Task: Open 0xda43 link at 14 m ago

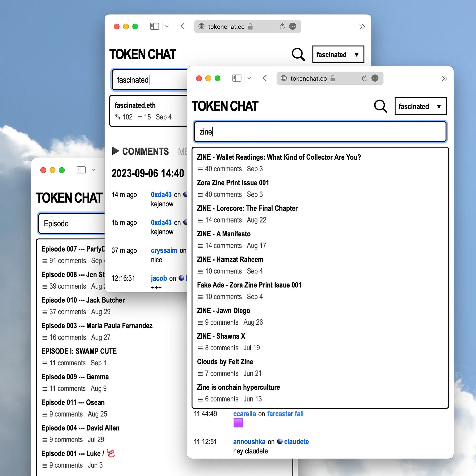Action: 161,194
